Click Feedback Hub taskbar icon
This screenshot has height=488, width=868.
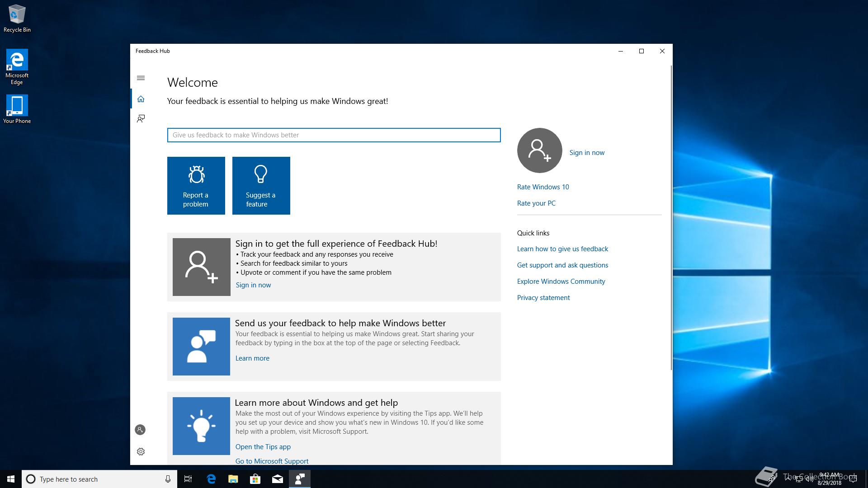point(300,479)
